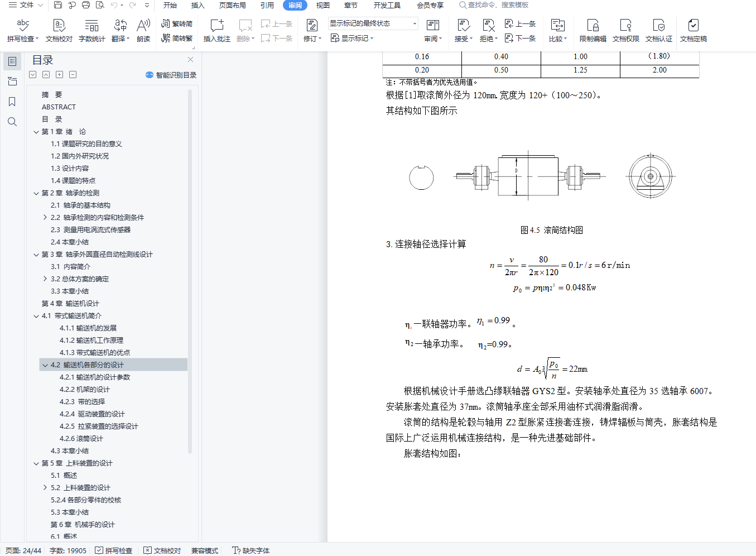Convert text with 简转繁
Viewport: 756px width, 556px height.
point(177,38)
